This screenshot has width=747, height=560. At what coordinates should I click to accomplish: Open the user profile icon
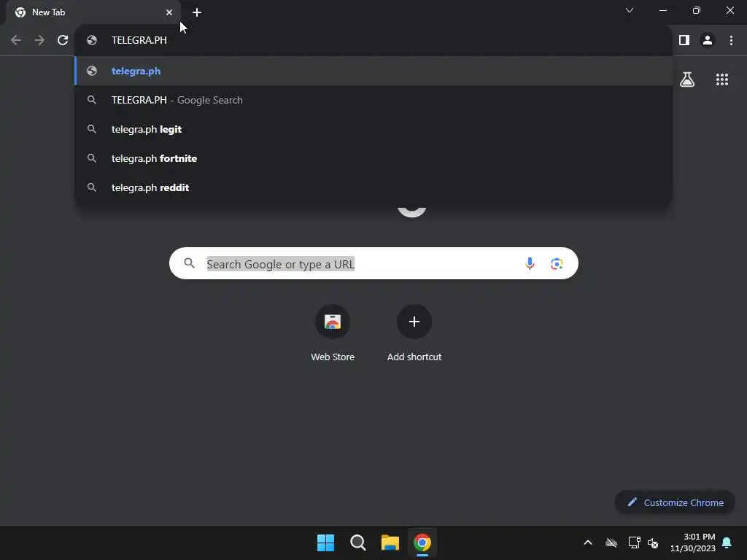tap(708, 40)
